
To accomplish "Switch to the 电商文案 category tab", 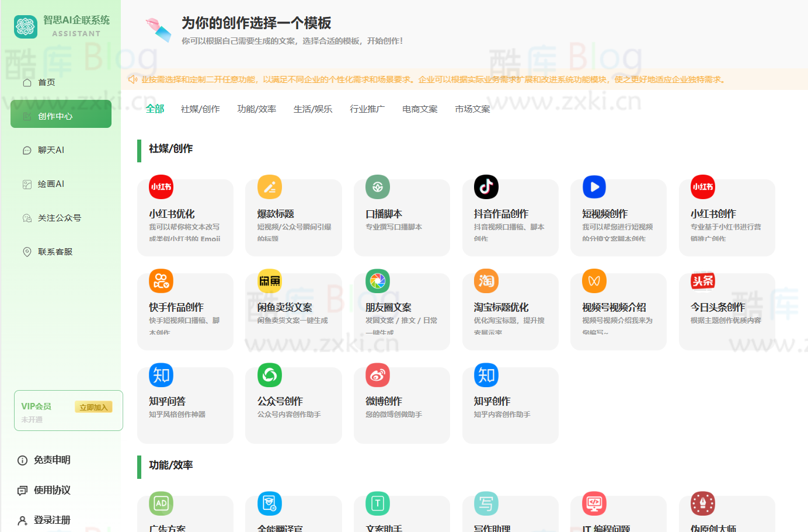I will (419, 109).
